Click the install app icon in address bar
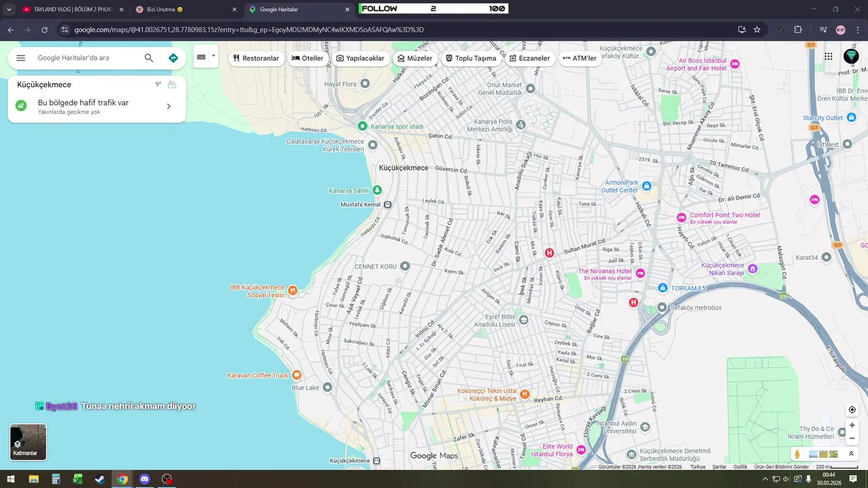This screenshot has height=488, width=868. click(x=742, y=30)
